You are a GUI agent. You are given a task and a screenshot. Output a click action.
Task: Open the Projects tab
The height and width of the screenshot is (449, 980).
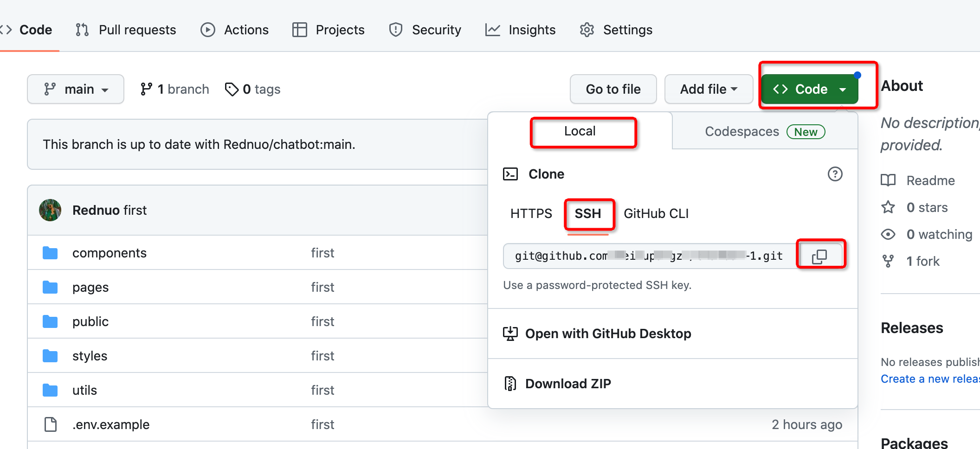click(329, 30)
